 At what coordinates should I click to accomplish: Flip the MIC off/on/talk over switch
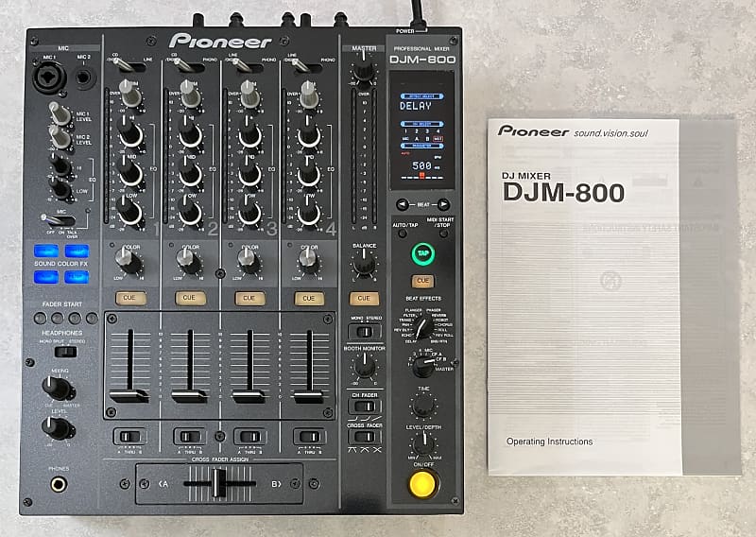pyautogui.click(x=58, y=220)
